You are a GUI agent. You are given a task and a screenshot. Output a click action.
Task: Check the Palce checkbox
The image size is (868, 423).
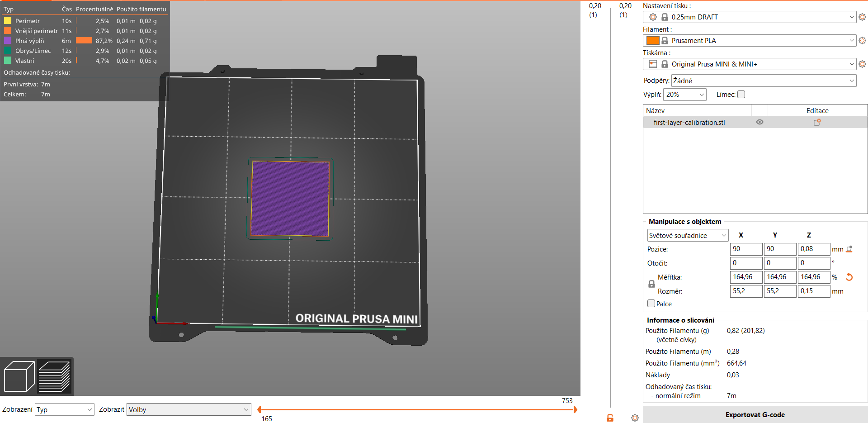[651, 304]
